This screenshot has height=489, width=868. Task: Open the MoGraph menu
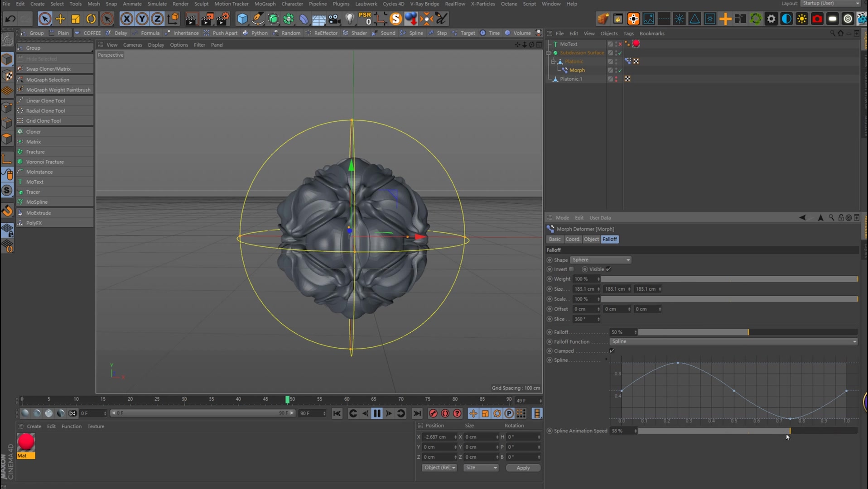tap(265, 4)
